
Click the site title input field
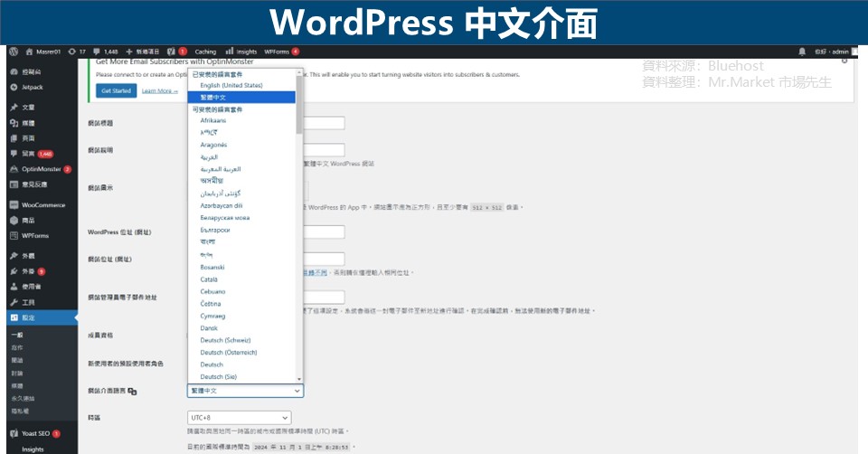tap(324, 123)
